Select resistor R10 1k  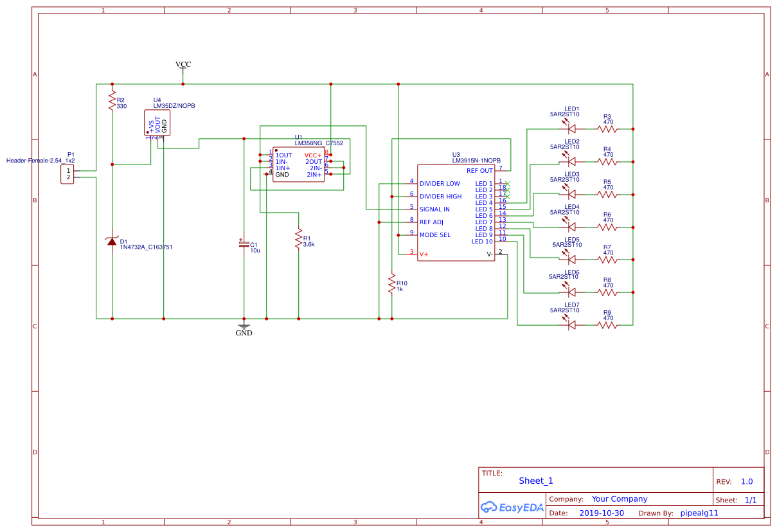[392, 283]
